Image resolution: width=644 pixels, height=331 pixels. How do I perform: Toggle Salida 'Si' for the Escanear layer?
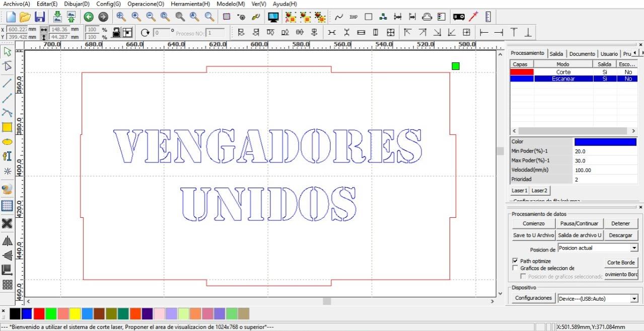[x=604, y=78]
